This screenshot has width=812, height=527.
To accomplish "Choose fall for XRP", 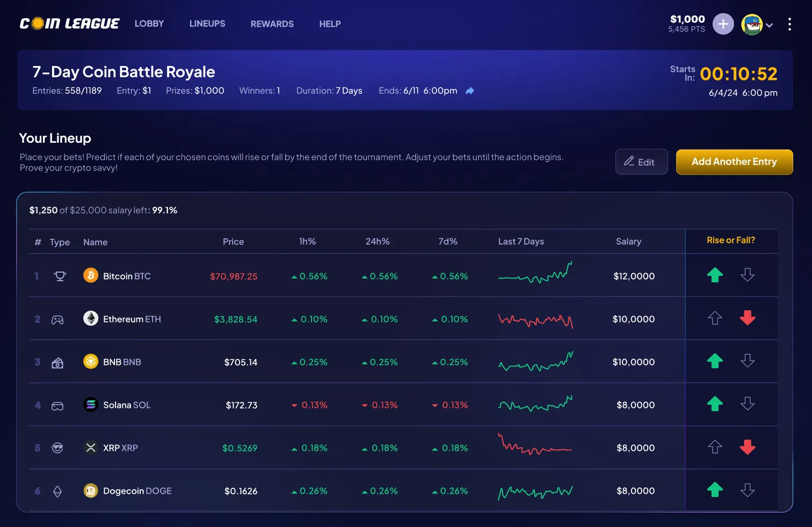I will point(748,447).
